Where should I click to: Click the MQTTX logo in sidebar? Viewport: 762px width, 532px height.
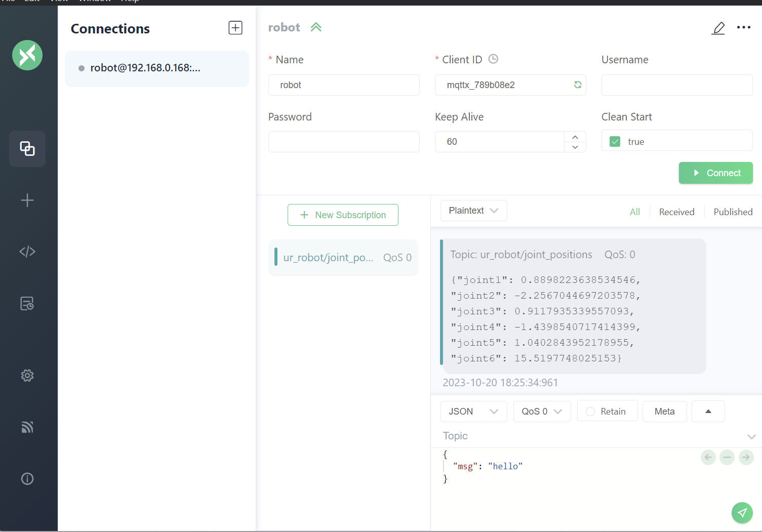27,55
